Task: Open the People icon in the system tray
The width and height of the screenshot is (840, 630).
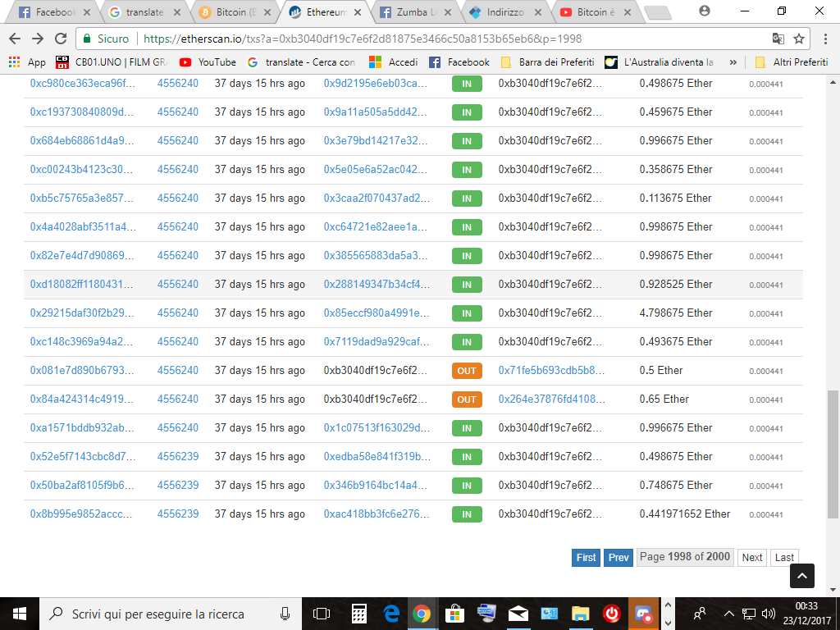Action: coord(699,614)
